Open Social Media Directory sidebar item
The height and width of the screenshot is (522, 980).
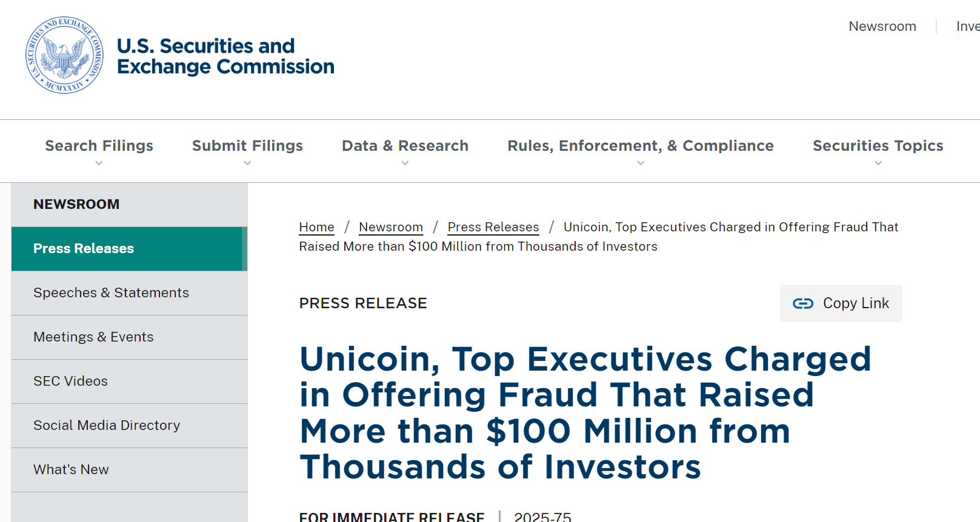(129, 426)
